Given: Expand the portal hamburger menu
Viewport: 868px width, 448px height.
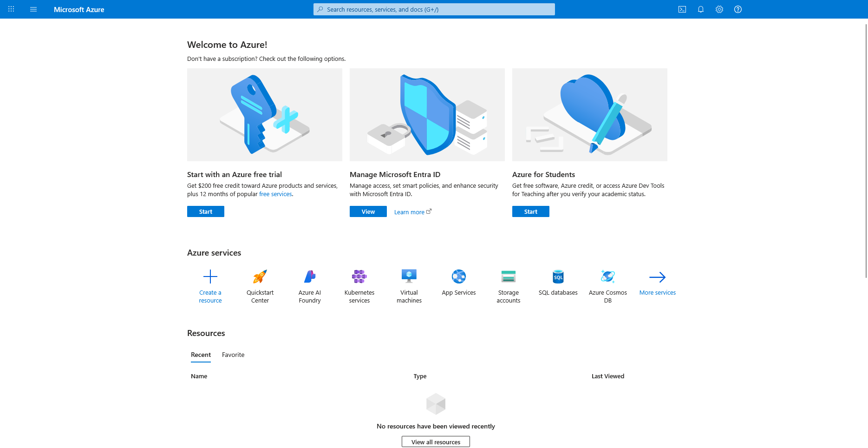Looking at the screenshot, I should (33, 9).
